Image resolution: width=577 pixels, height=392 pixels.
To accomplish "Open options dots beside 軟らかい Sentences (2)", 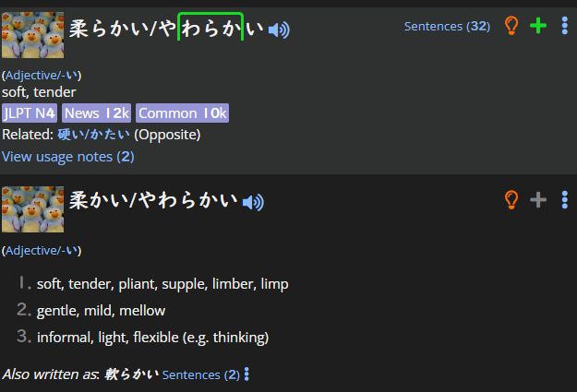I will pos(246,374).
